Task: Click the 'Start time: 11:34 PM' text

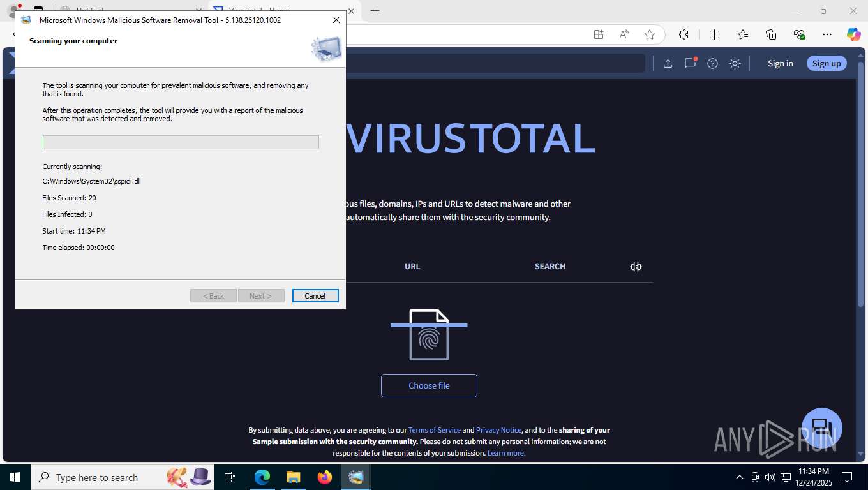Action: (x=74, y=231)
